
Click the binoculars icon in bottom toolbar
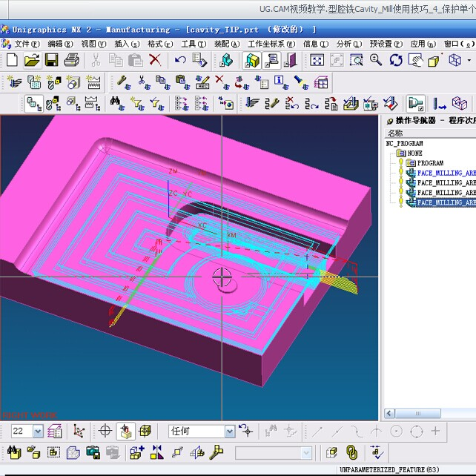click(x=13, y=452)
